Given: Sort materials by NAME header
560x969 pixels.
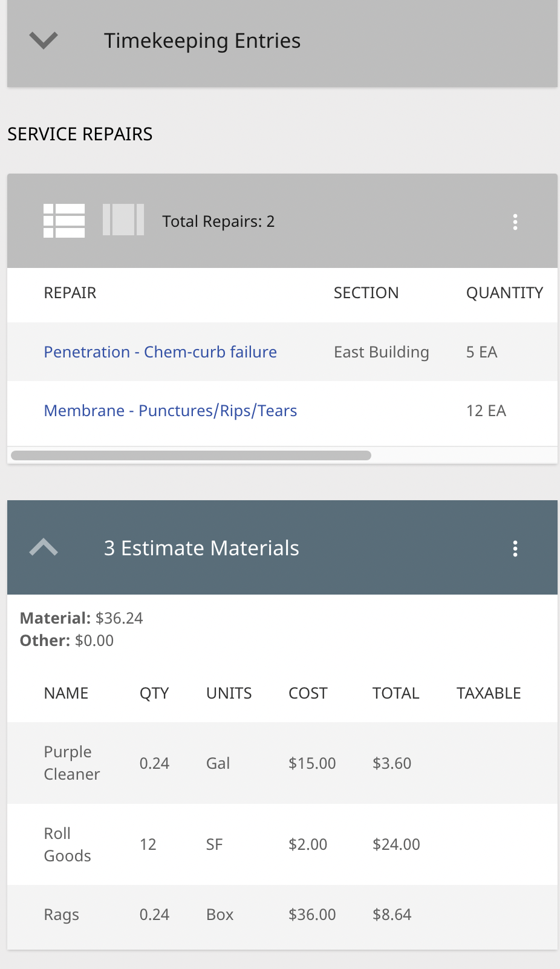Looking at the screenshot, I should click(66, 693).
